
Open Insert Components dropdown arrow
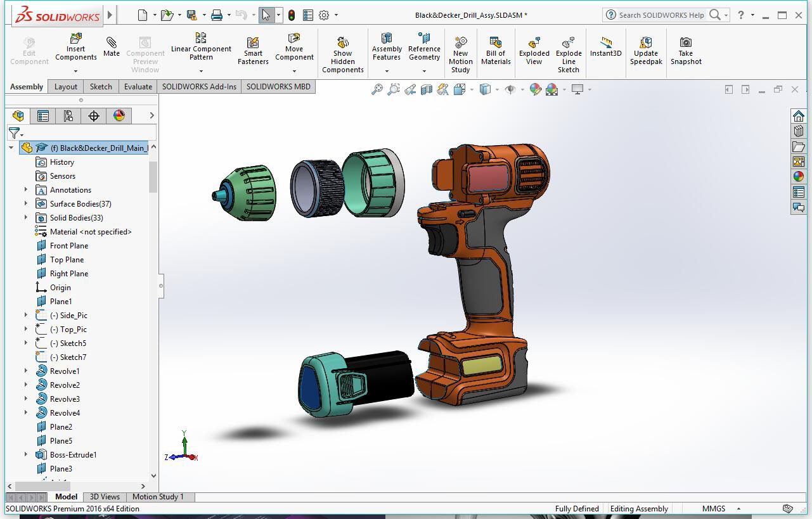pos(75,70)
